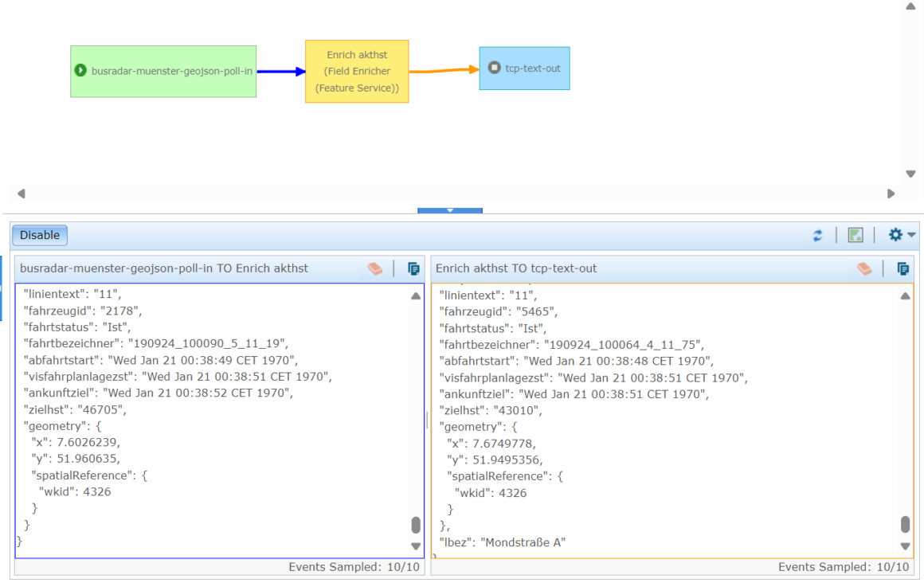Click the "y": 51.9495356 coordinate line
Screen dimensions: 924x583
click(495, 460)
